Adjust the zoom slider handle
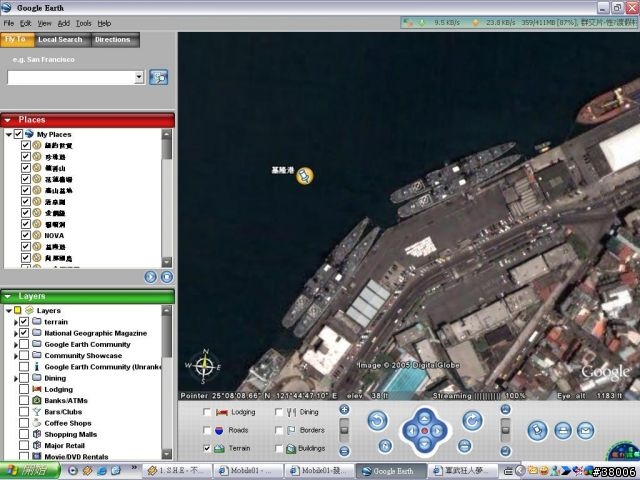This screenshot has height=480, width=640. tap(344, 430)
